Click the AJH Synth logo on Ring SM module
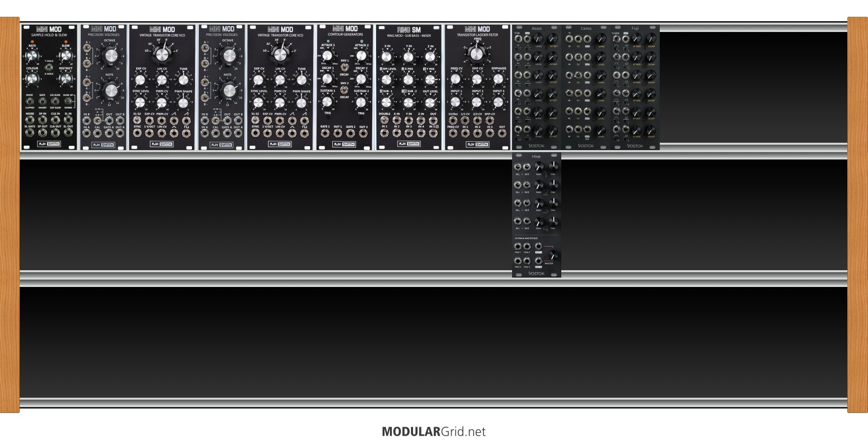This screenshot has height=442, width=868. 409,144
